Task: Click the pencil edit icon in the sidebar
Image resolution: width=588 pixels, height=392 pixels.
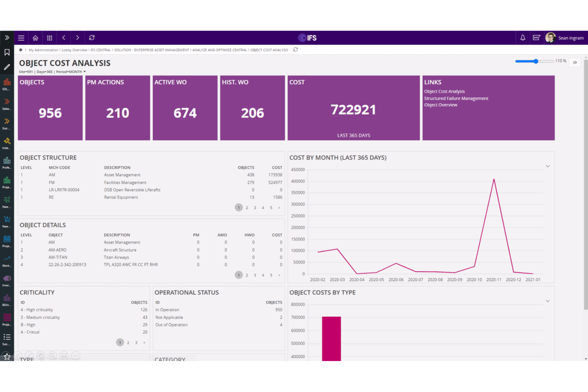Action: [x=7, y=67]
